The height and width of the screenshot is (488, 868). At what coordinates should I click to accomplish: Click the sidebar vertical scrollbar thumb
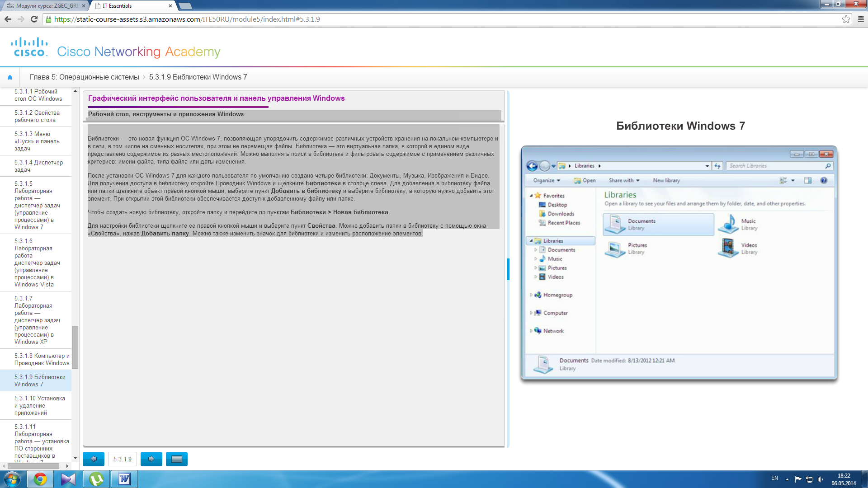pos(75,347)
